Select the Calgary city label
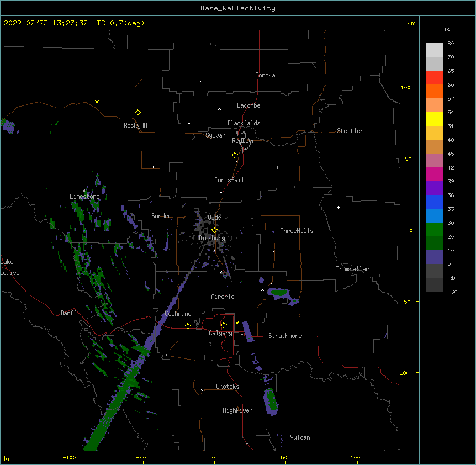This screenshot has width=476, height=465. click(x=220, y=333)
